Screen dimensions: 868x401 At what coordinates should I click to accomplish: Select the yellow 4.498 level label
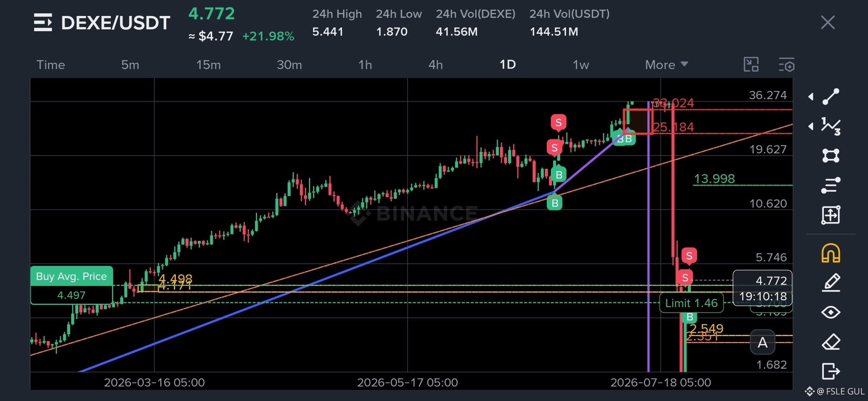tap(175, 278)
